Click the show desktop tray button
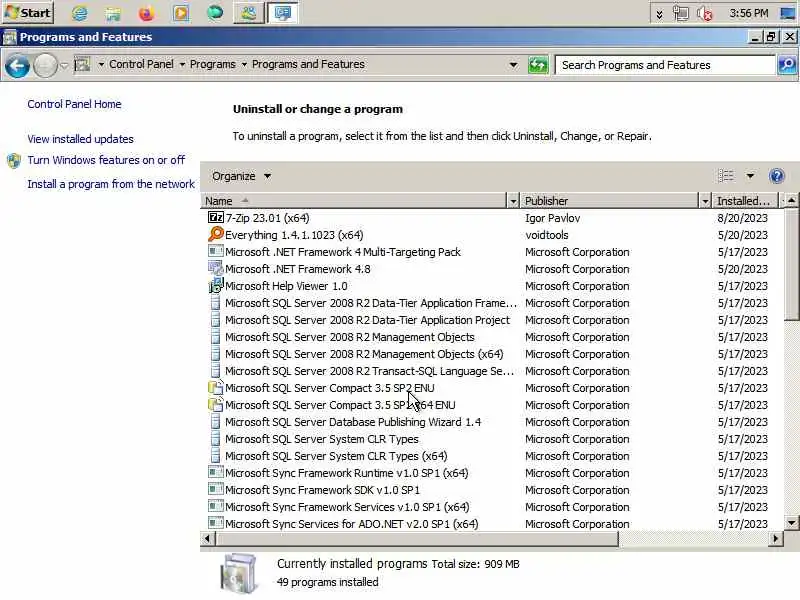Viewport: 800px width, 600px height. [788, 13]
